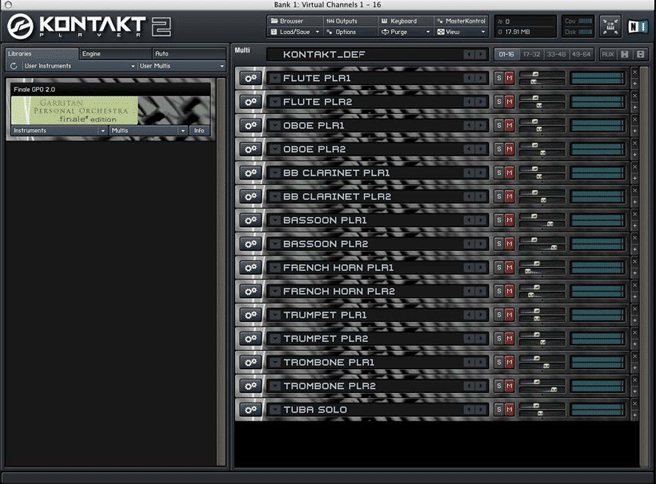Show instrument slots 33-48
Screen dimensions: 656x484
coord(556,54)
